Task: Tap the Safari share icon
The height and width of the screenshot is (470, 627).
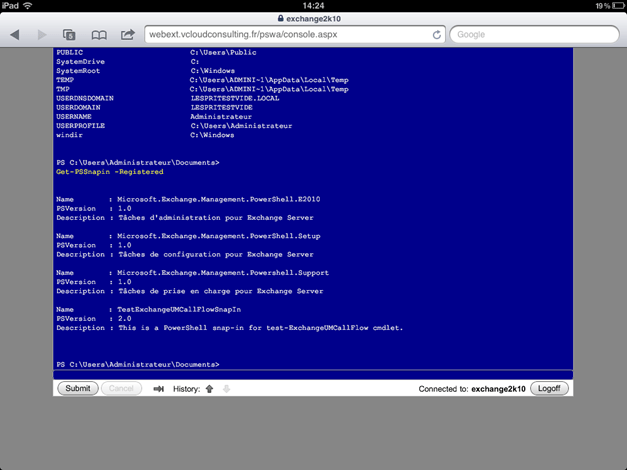Action: coord(128,35)
